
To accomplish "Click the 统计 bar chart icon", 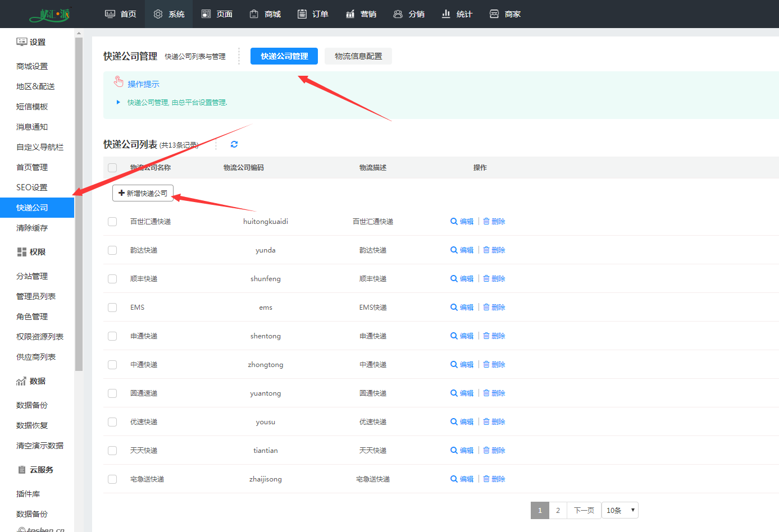I will point(446,14).
